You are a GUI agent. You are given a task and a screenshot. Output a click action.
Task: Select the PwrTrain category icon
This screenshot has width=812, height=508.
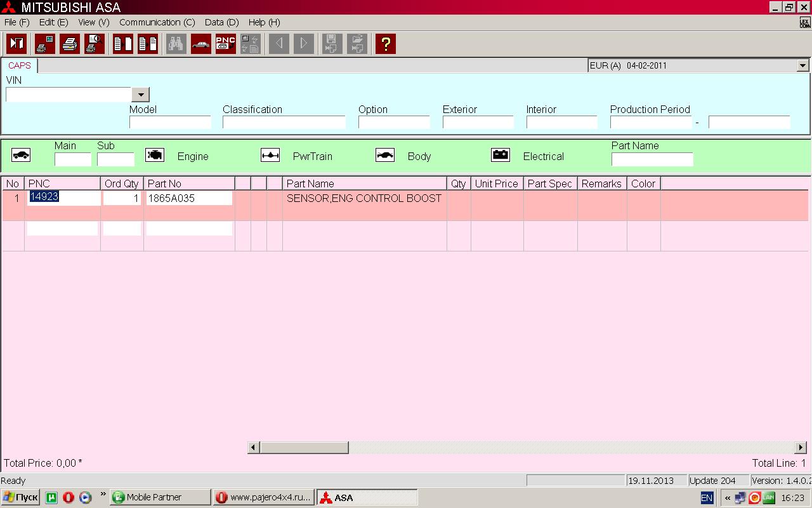click(x=270, y=156)
